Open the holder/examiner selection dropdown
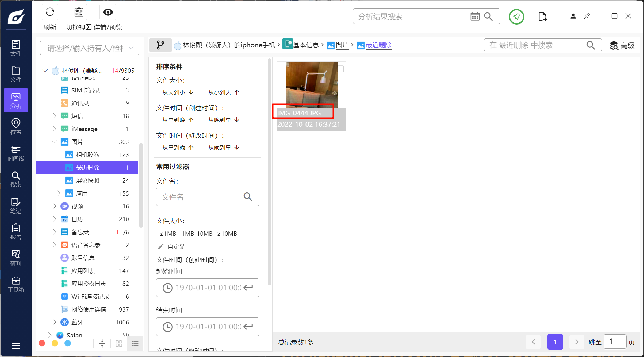The width and height of the screenshot is (644, 357). (90, 48)
